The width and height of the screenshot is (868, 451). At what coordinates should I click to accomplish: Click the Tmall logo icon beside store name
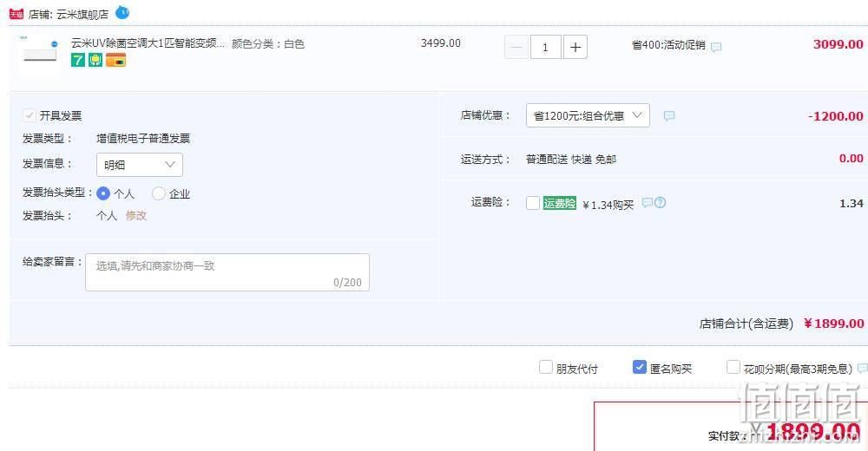click(x=16, y=15)
